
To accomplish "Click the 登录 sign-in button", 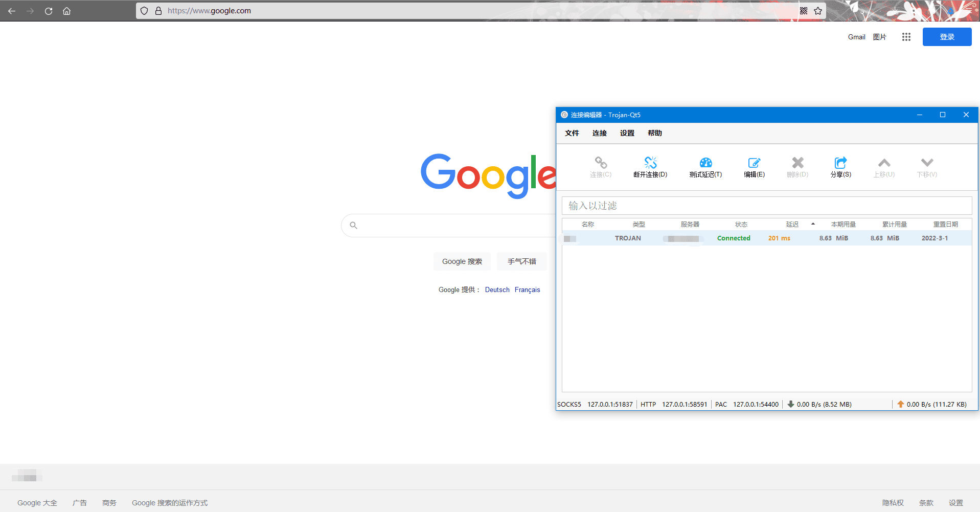I will (x=947, y=37).
